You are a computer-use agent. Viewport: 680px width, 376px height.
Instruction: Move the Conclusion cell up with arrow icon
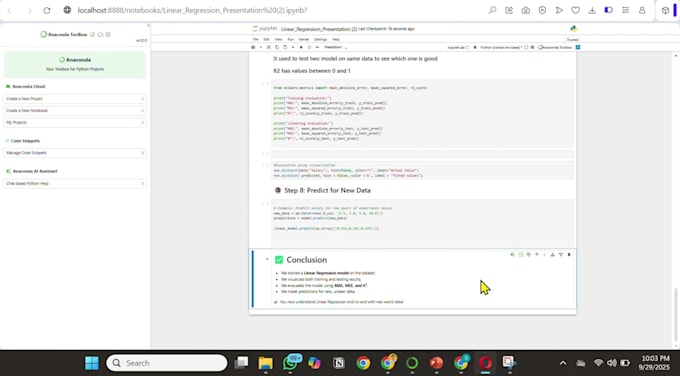pyautogui.click(x=536, y=255)
